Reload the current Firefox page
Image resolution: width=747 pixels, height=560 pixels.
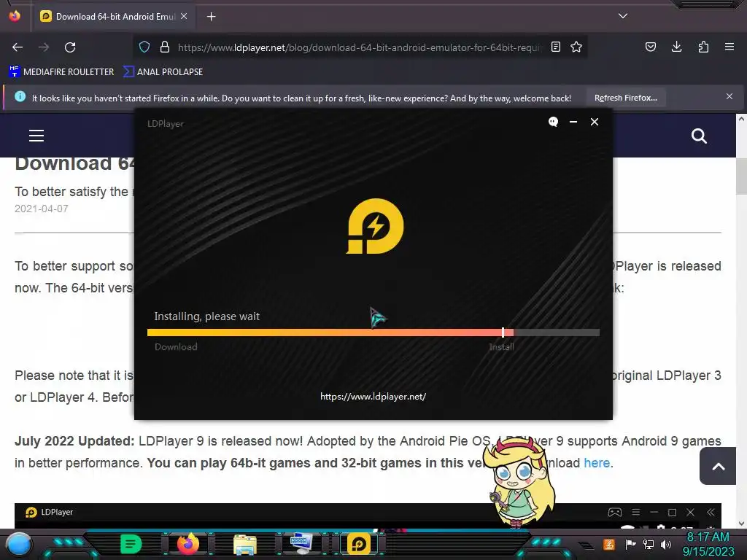pos(70,47)
